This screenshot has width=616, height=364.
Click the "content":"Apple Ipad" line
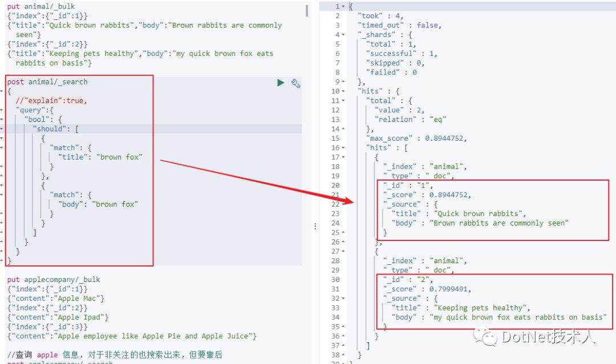tap(58, 317)
